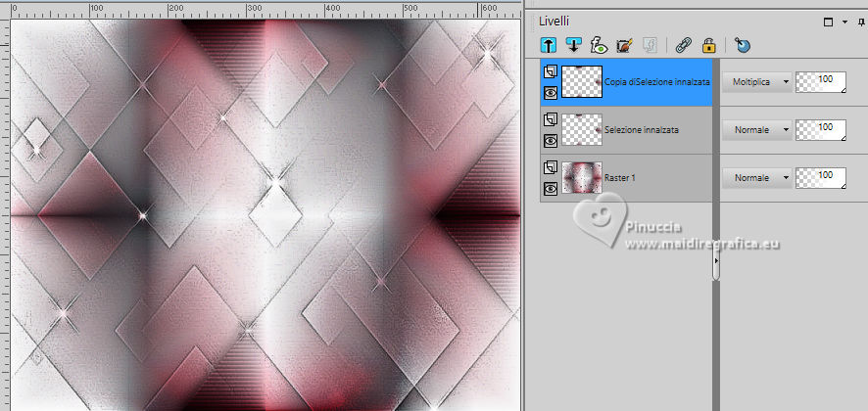Click layer type icon of Selezione innalzata
The image size is (868, 411).
click(550, 119)
